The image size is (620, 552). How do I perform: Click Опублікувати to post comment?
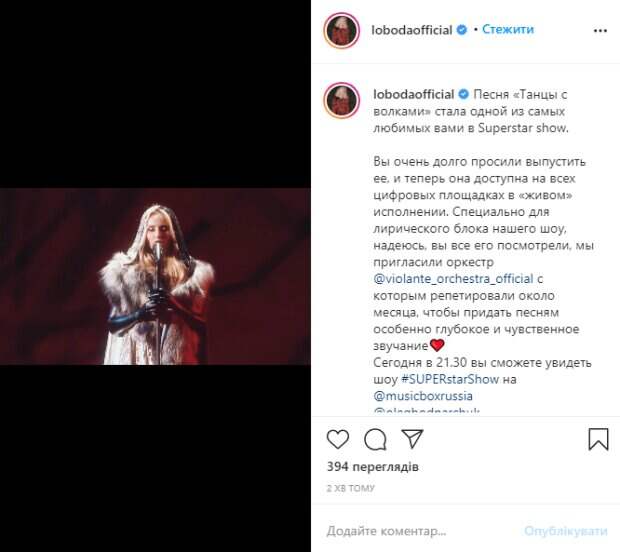565,531
